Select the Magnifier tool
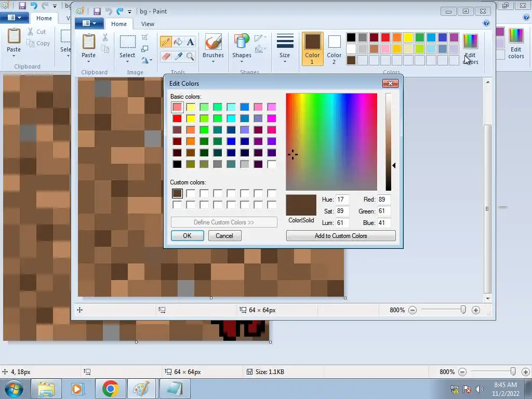Viewport: 532px width, 399px height. 190,56
